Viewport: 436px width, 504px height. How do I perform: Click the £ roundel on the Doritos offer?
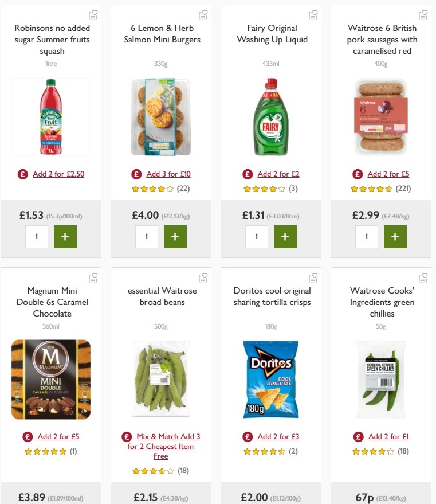point(247,436)
